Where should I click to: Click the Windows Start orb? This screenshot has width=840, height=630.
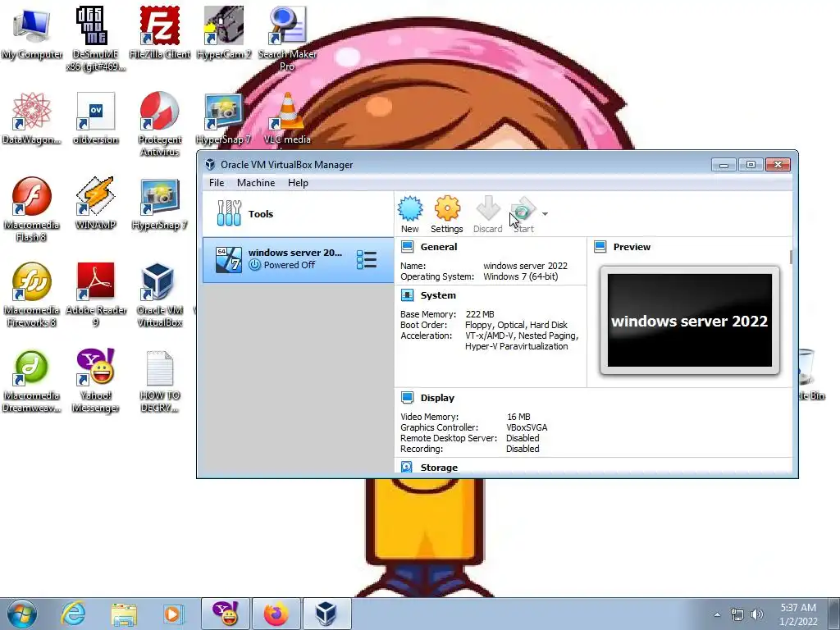point(22,614)
